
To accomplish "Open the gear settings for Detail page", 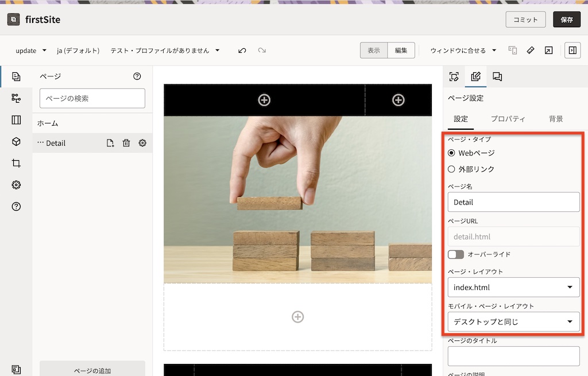I will (142, 143).
